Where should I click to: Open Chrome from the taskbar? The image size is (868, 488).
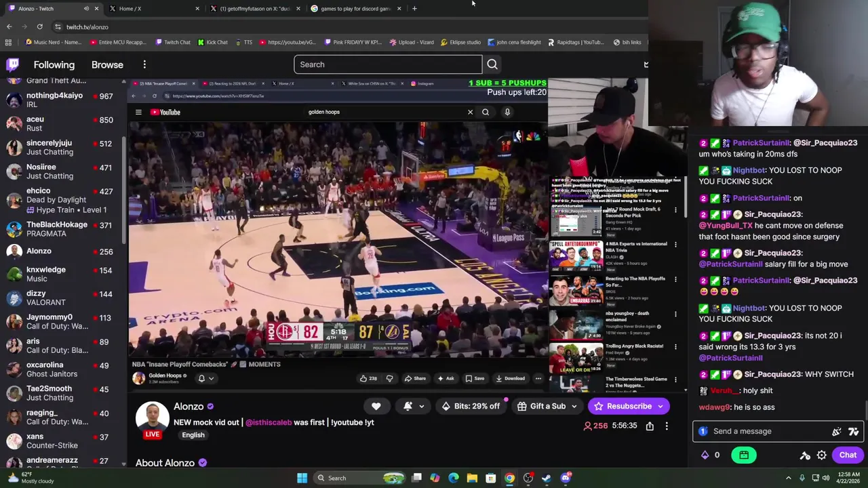coord(509,478)
